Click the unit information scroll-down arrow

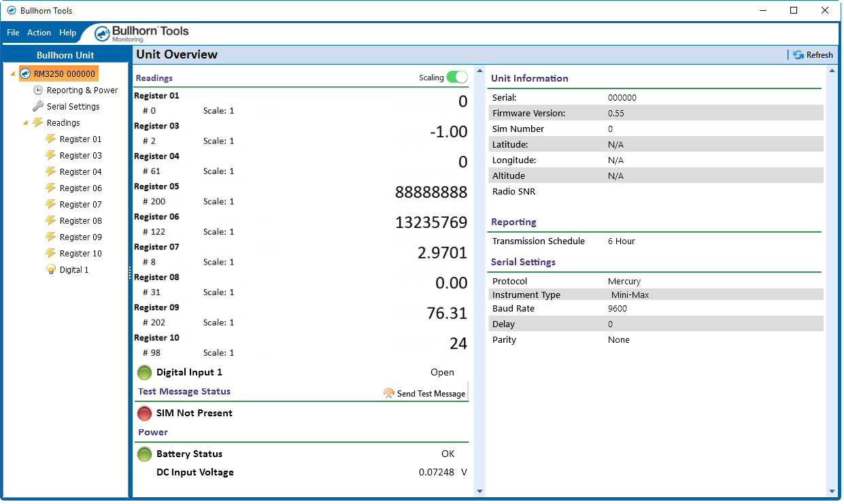click(x=832, y=491)
